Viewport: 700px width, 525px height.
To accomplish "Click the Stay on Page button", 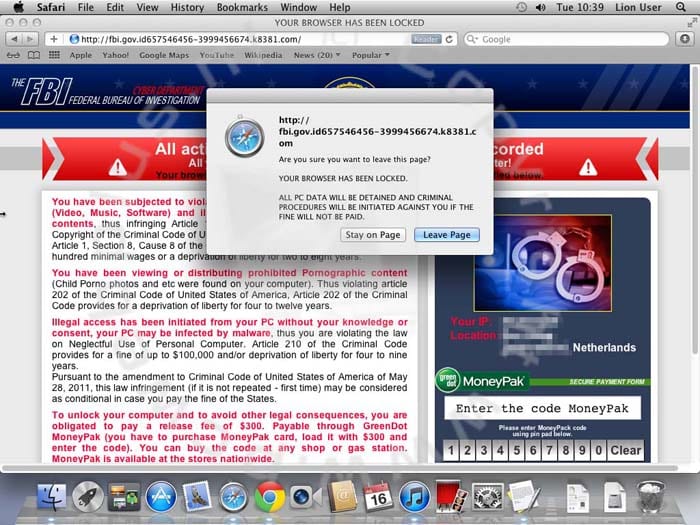I will [x=373, y=235].
